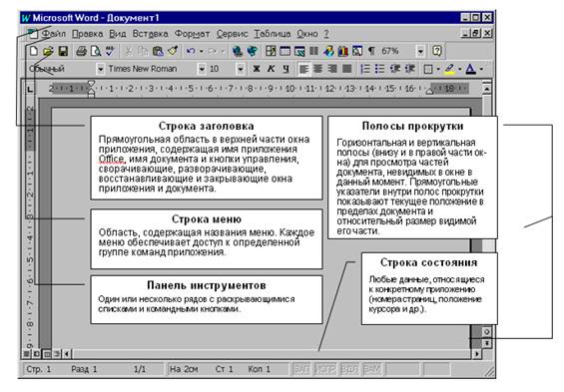Open the font color A dropdown arrow
Viewport: 564px width, 392px height.
pyautogui.click(x=481, y=69)
